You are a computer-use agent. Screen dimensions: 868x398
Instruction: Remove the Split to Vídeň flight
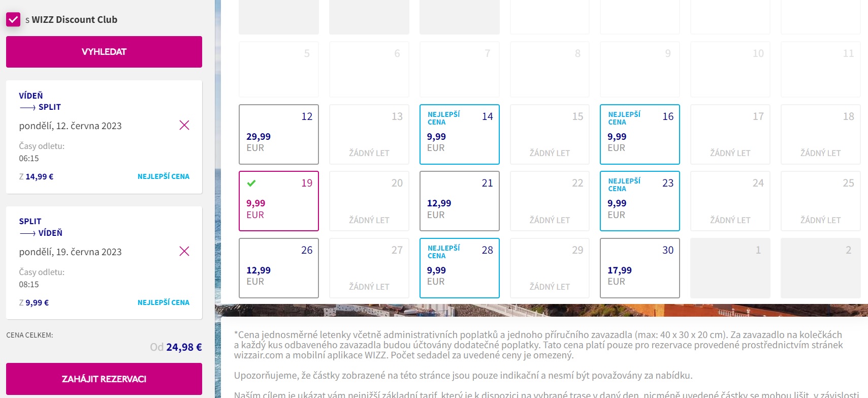(184, 251)
